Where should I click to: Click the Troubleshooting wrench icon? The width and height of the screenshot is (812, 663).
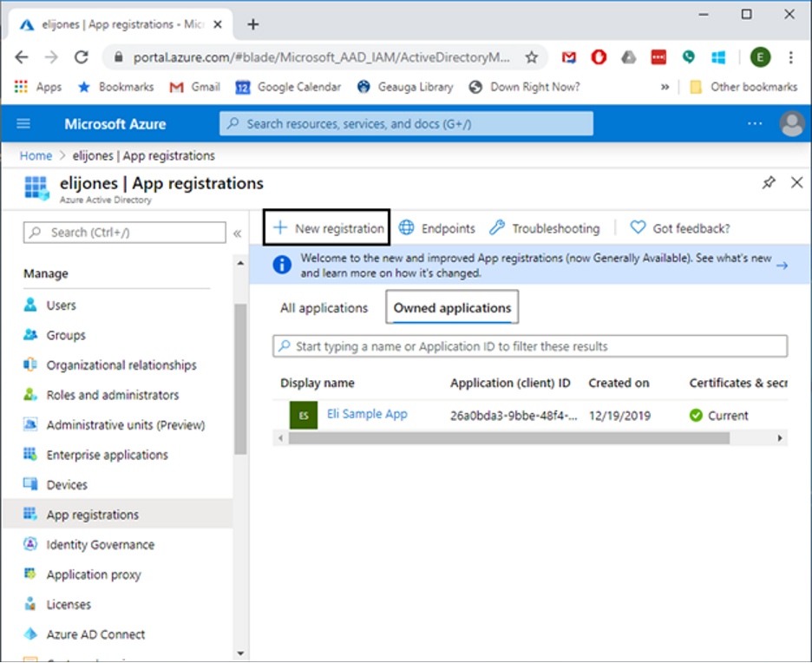pos(497,228)
